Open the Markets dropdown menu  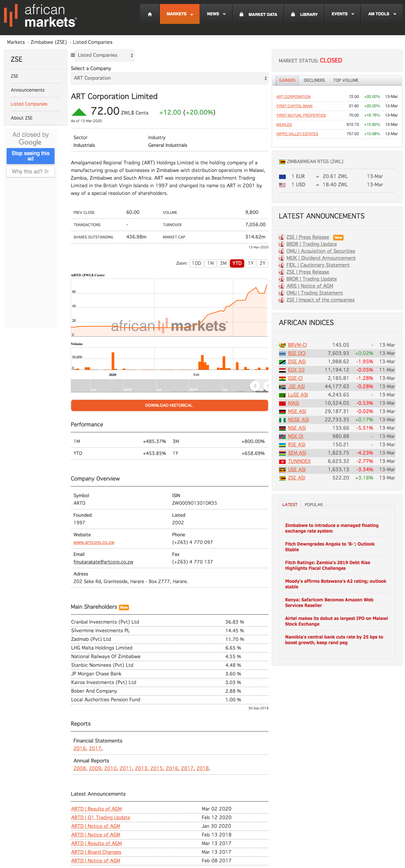tap(180, 14)
